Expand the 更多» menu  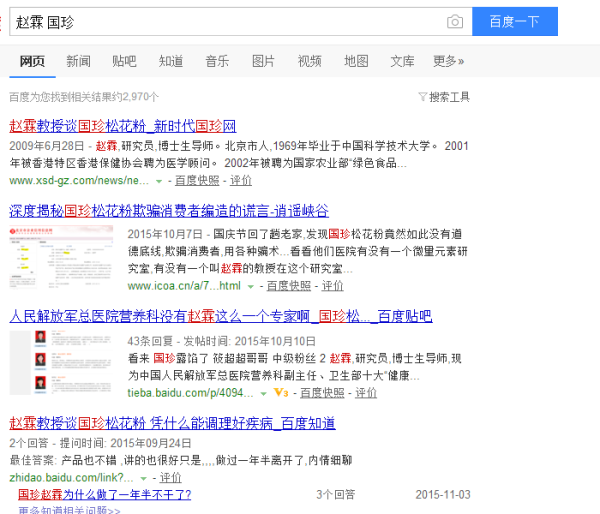click(x=448, y=61)
